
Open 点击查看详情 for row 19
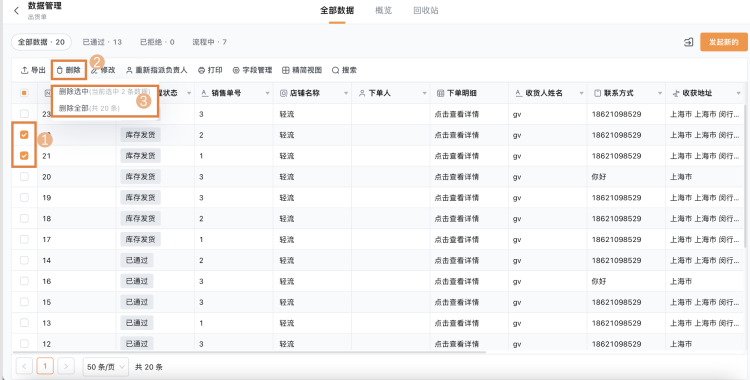(x=456, y=198)
